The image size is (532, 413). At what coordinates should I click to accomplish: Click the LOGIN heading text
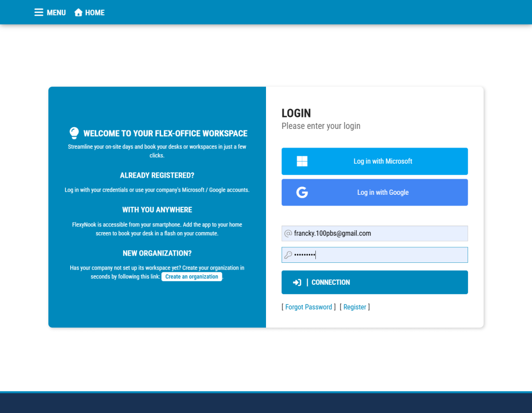[x=296, y=113]
